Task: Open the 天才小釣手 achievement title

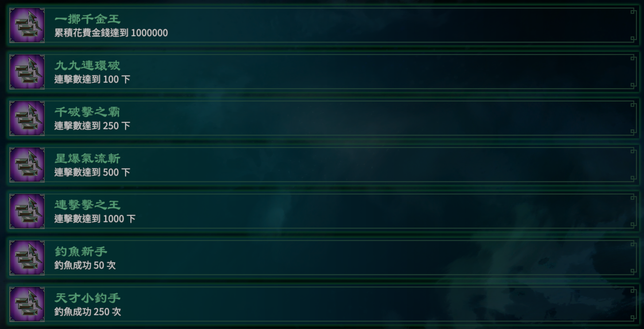Action: click(87, 298)
